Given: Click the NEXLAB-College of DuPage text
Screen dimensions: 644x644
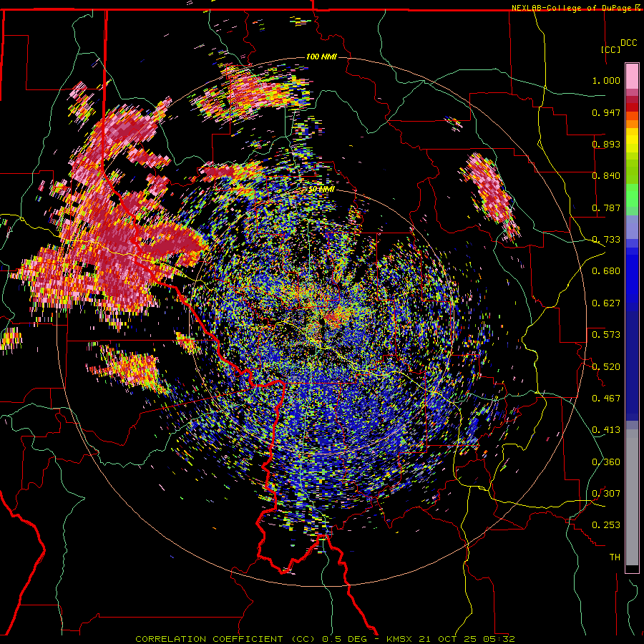Looking at the screenshot, I should point(572,8).
